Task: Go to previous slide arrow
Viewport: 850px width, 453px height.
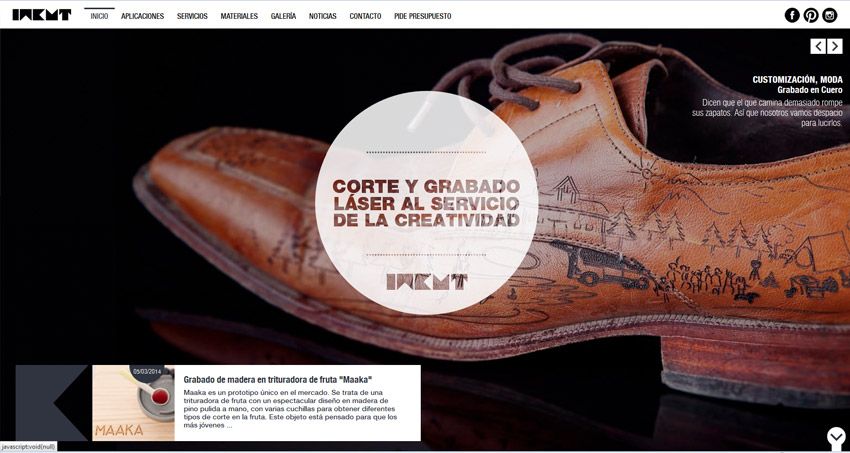Action: (818, 46)
